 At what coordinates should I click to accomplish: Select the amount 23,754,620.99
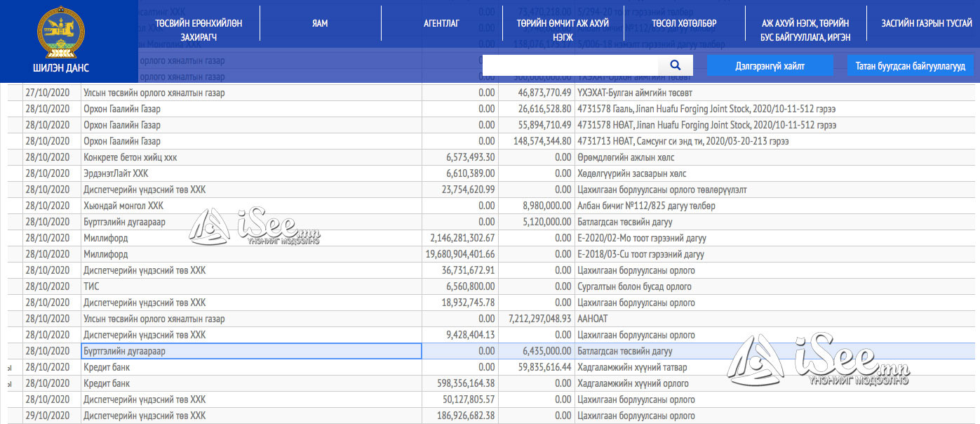click(x=460, y=190)
